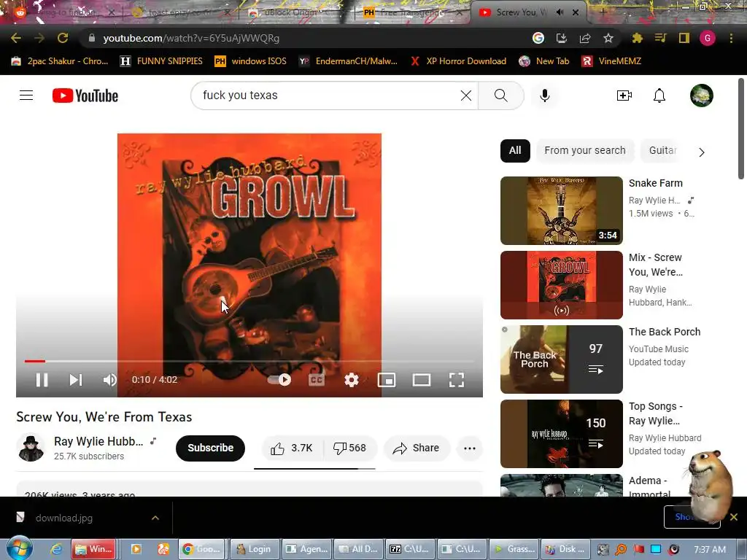747x560 pixels.
Task: Pause the video playback
Action: (42, 379)
